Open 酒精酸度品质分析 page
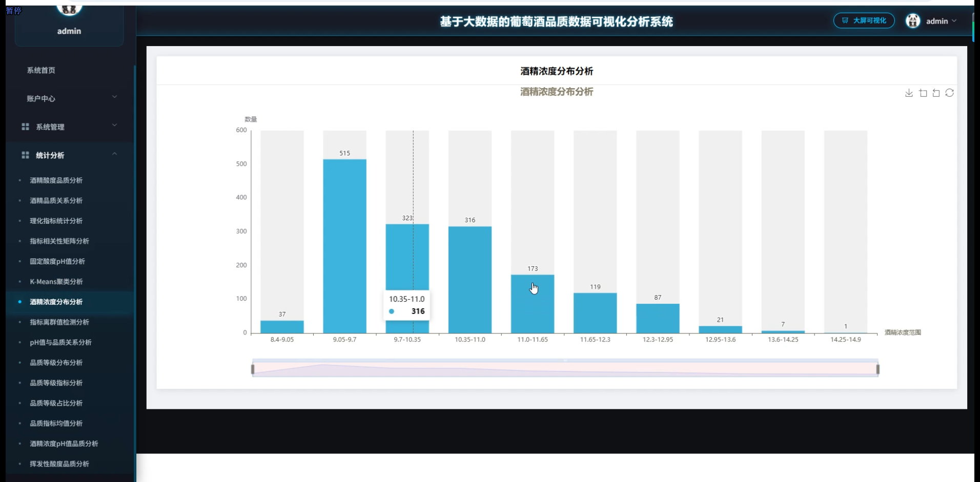Viewport: 980px width, 482px height. pos(56,180)
